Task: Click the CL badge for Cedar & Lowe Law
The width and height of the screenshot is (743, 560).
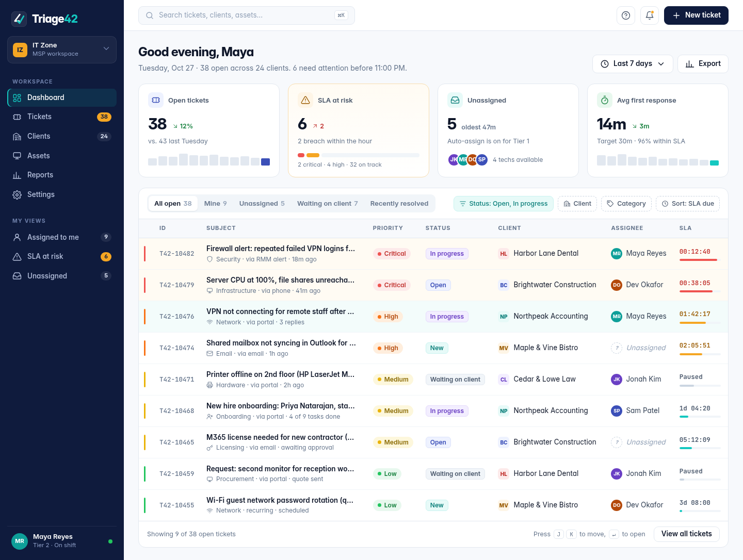Action: (504, 380)
